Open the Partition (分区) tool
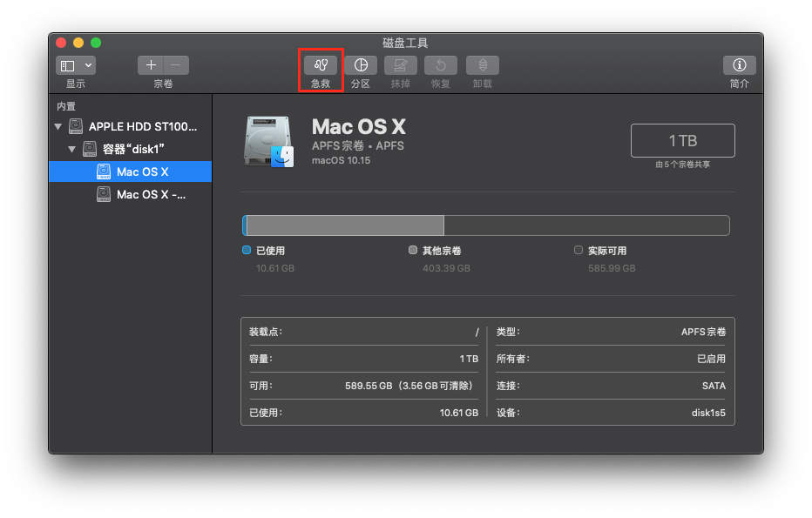 tap(360, 65)
